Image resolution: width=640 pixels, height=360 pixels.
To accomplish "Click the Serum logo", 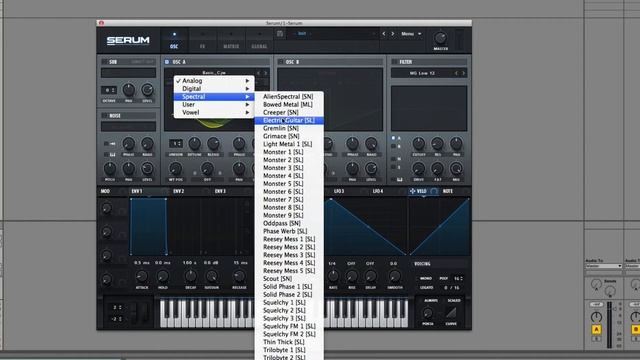I will coord(128,40).
